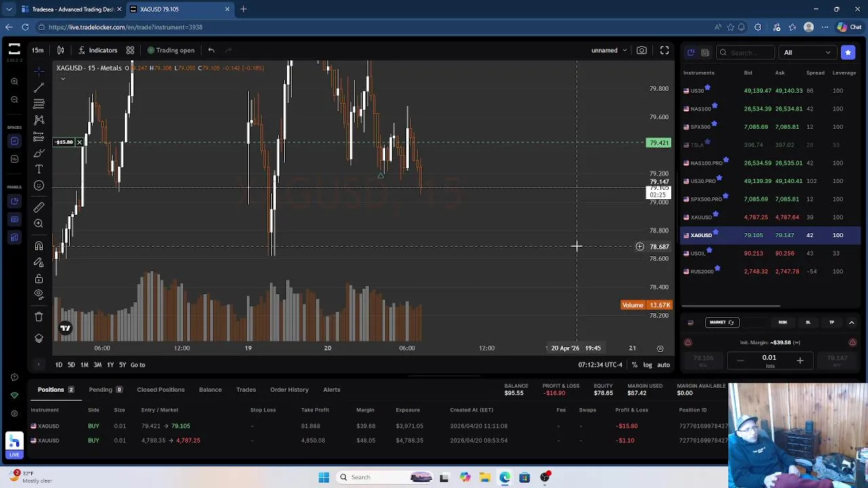Select the crosshair cursor tool
The image size is (868, 488).
click(39, 71)
